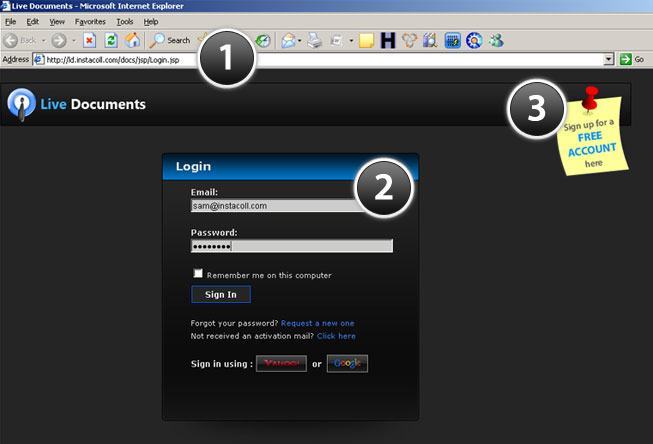Sign in using Yahoo button
The height and width of the screenshot is (444, 653).
point(281,364)
